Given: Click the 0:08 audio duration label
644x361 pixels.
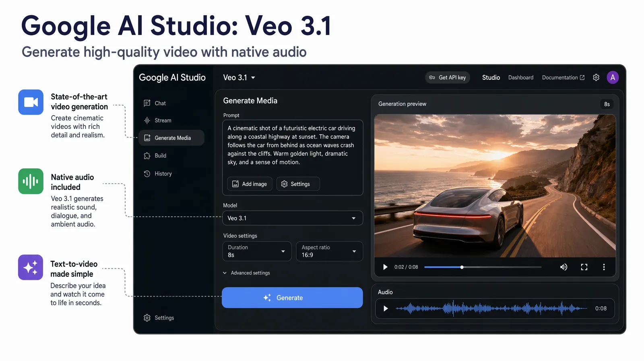Looking at the screenshot, I should click(601, 308).
